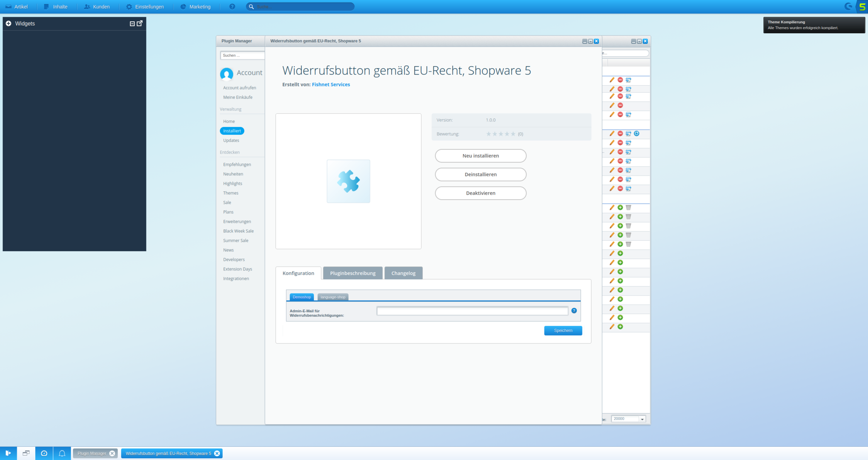Viewport: 868px width, 460px height.
Task: Open the Plans section
Action: tap(228, 212)
